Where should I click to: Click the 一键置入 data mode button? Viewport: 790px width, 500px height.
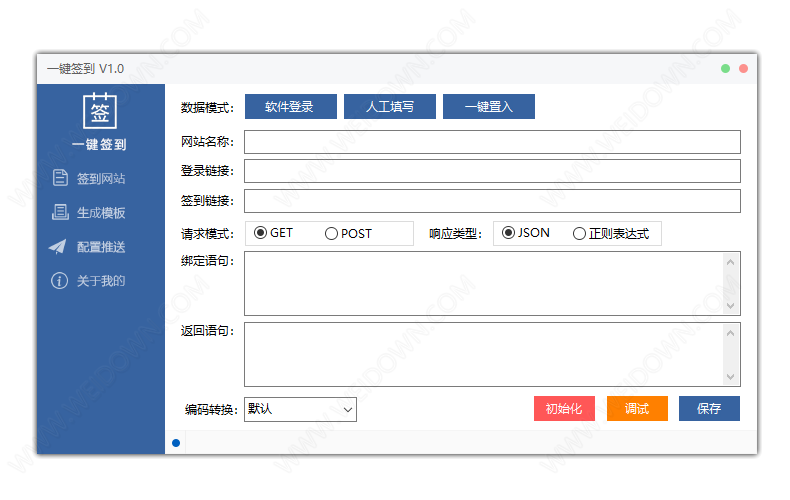(x=489, y=106)
